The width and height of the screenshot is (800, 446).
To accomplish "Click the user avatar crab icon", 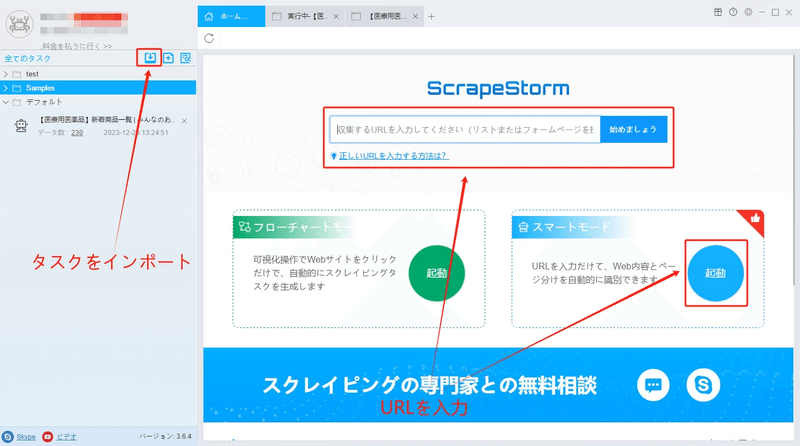I will (x=19, y=23).
